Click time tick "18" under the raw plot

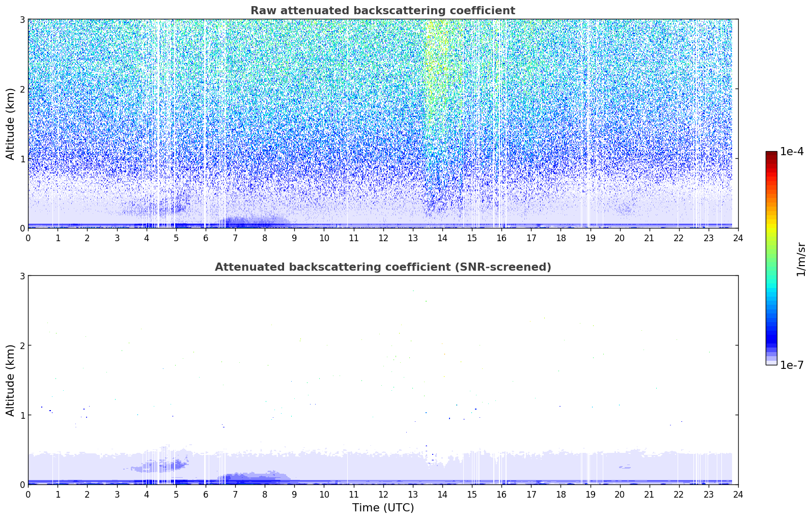click(561, 238)
